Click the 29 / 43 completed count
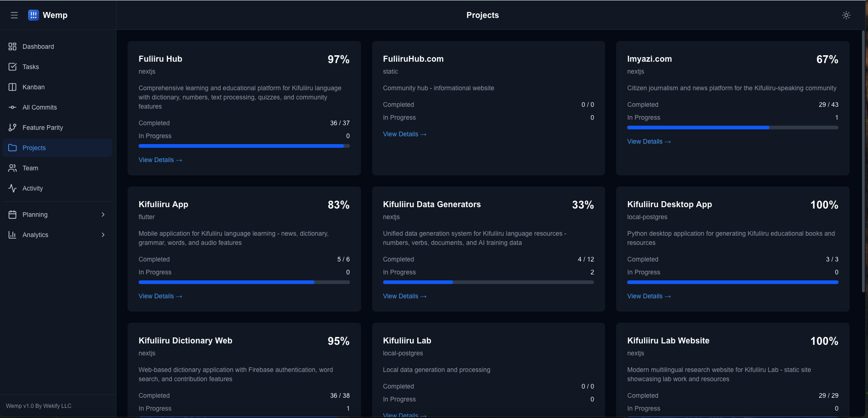Image resolution: width=868 pixels, height=418 pixels. (828, 104)
